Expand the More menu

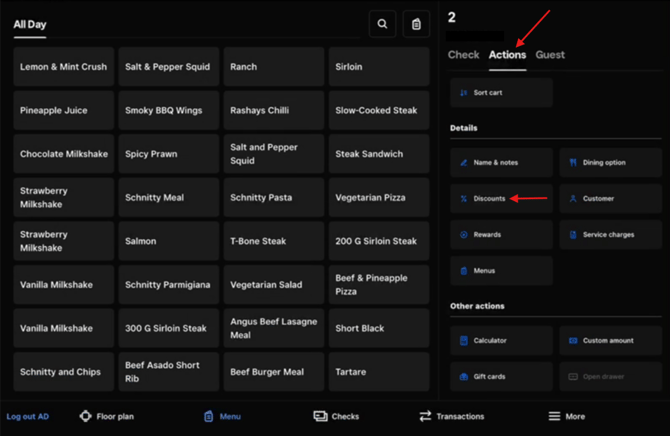(566, 416)
